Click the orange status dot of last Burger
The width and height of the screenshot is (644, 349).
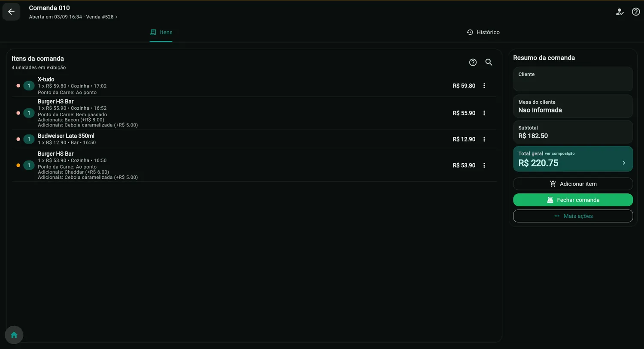point(18,165)
